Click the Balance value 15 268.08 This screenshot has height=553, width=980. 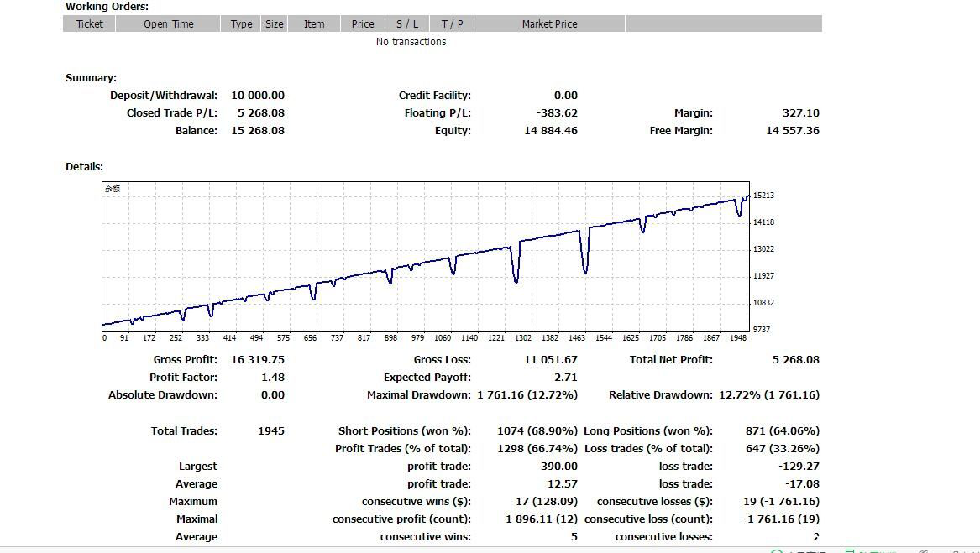[x=258, y=131]
